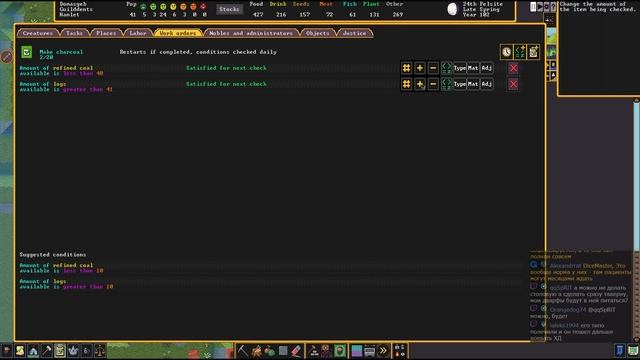
Task: Increase amount for logs condition
Action: (x=420, y=84)
